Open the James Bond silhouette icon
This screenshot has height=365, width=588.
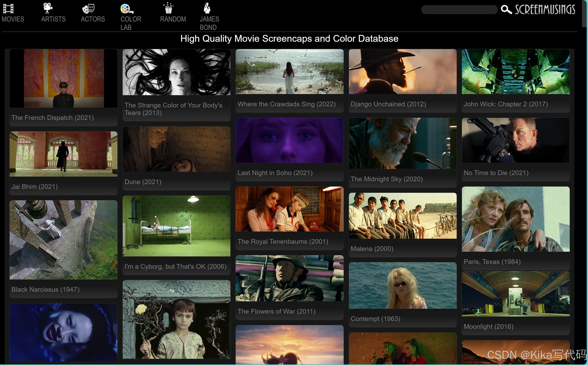point(207,8)
